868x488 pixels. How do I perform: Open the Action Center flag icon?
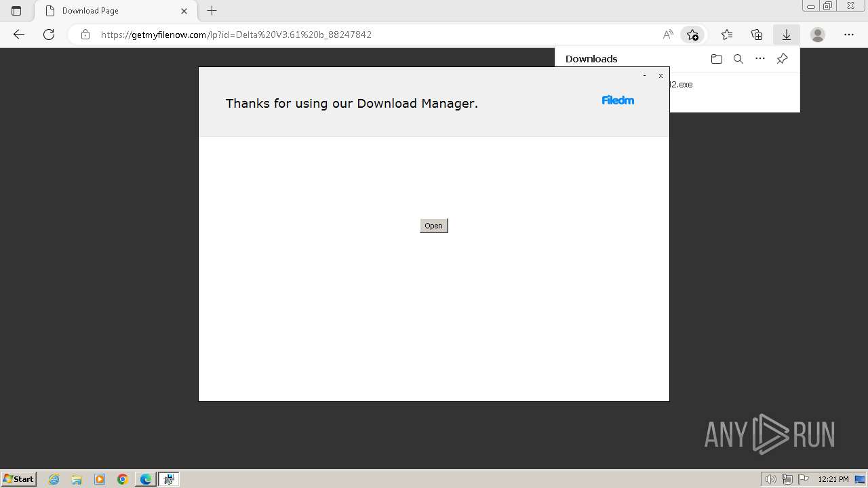pos(804,479)
